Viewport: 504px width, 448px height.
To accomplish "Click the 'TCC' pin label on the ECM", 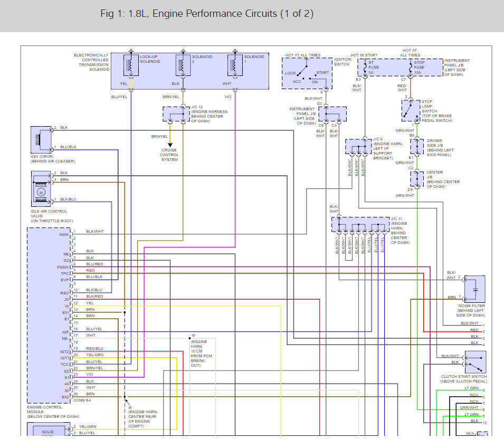I will tap(65, 365).
